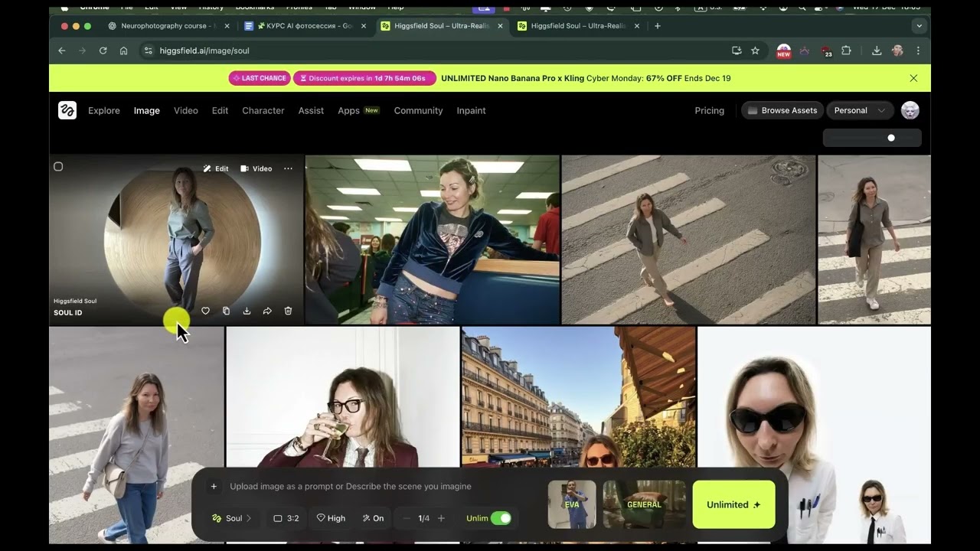Open the Assist nav item
The width and height of the screenshot is (980, 551).
point(311,110)
